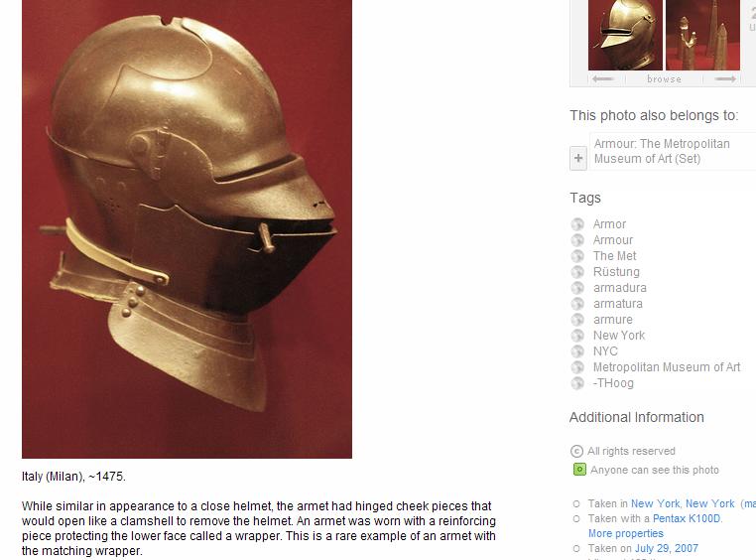Open the figurine thumbnail in photostream
756x560 pixels.
coord(702,35)
